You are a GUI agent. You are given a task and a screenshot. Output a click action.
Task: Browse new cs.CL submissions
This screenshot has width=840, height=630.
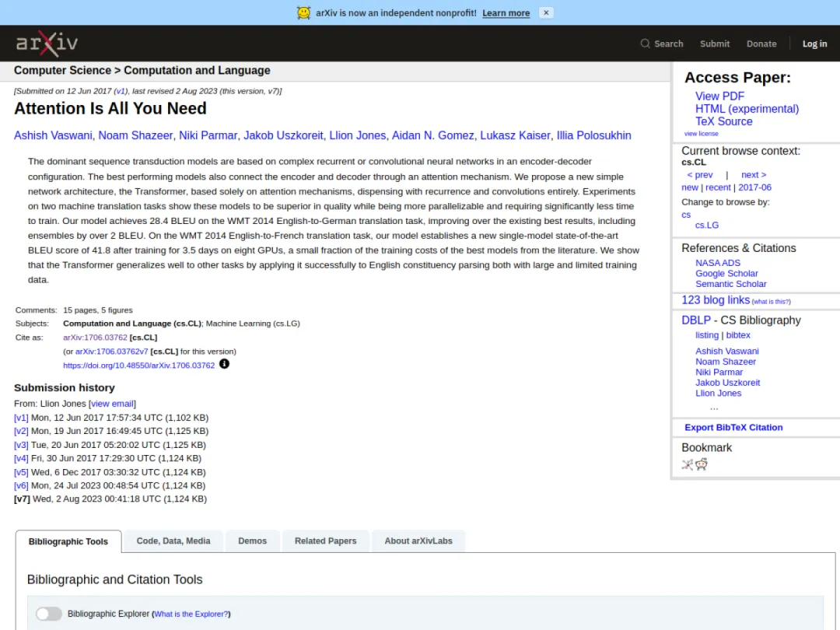[689, 187]
